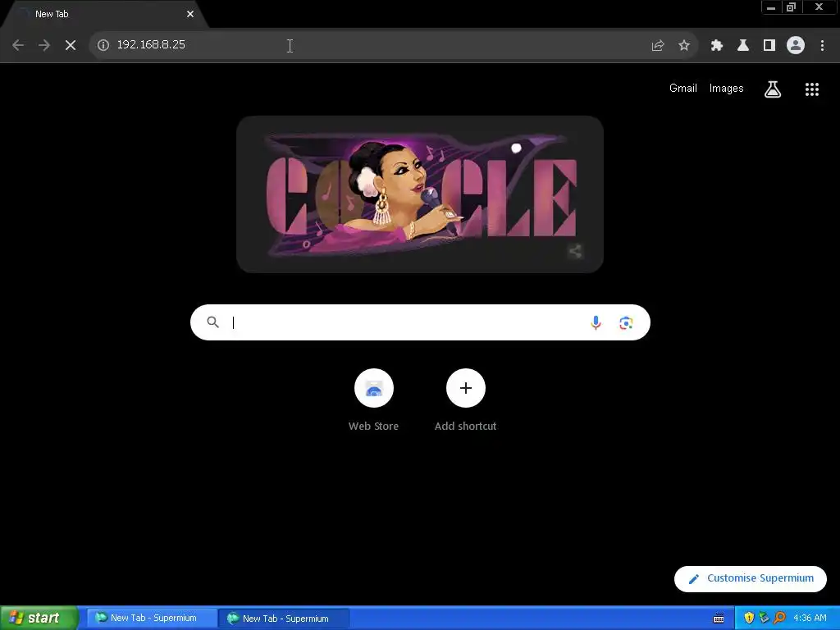Screen dimensions: 840x630
Task: Close the New Tab tab
Action: (x=190, y=15)
